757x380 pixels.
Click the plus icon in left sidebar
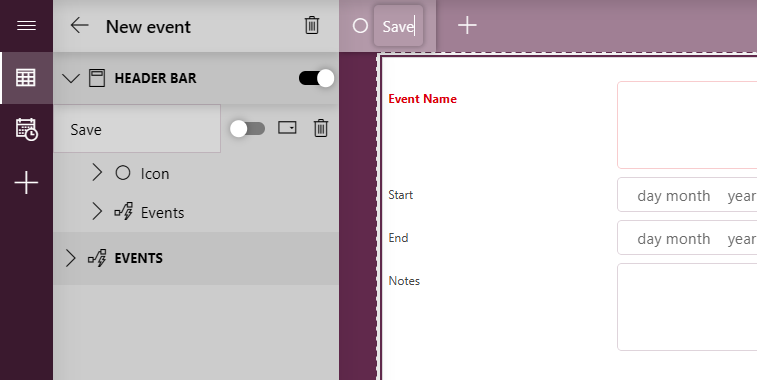(x=26, y=183)
